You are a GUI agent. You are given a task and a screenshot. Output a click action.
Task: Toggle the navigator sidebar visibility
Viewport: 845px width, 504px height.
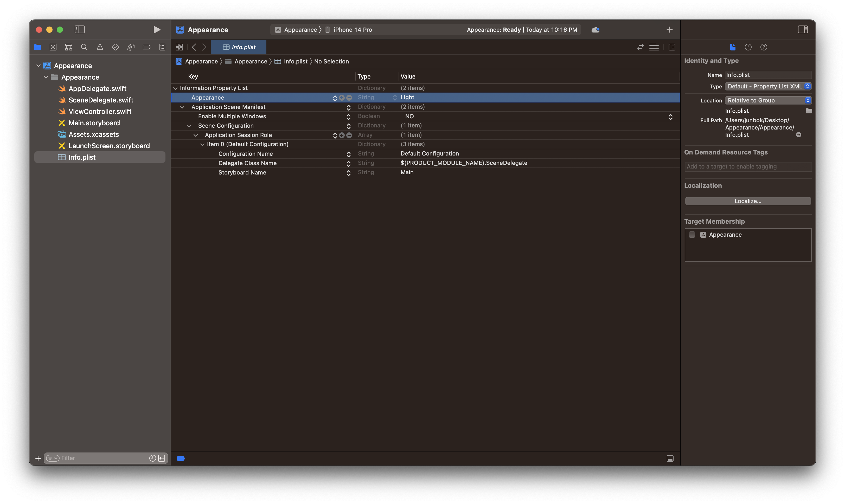point(80,30)
